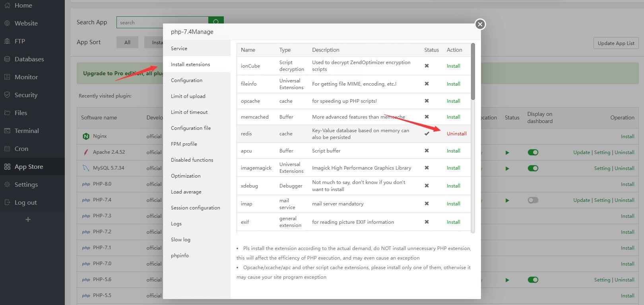Toggle Apache display on dashboard switch
The image size is (644, 305).
(533, 152)
